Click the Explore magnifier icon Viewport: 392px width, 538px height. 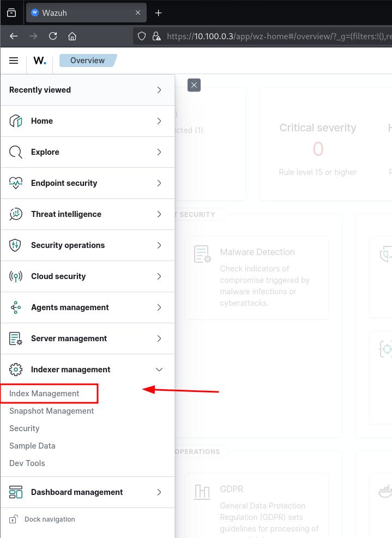16,152
